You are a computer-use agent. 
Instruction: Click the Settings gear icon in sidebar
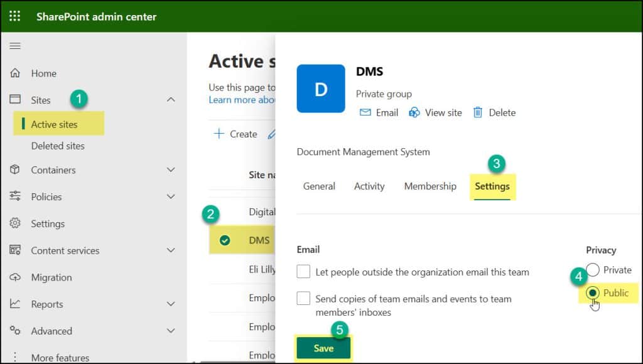(15, 223)
